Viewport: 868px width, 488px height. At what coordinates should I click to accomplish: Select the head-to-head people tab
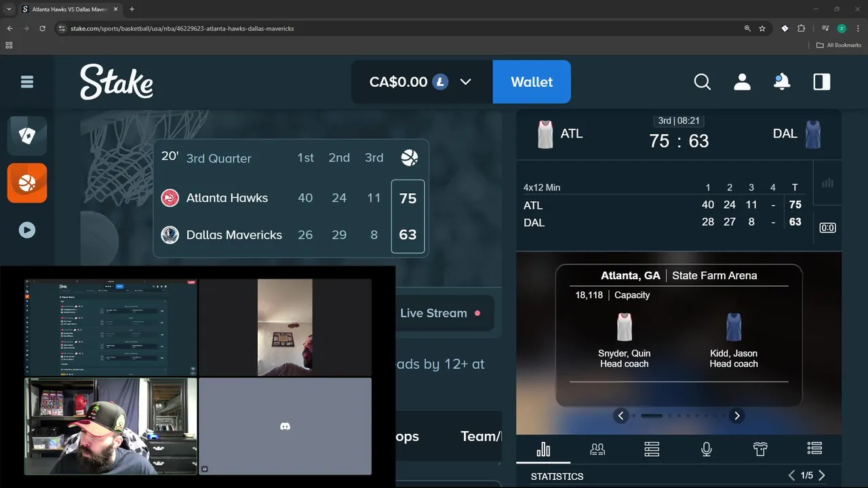[x=597, y=449]
